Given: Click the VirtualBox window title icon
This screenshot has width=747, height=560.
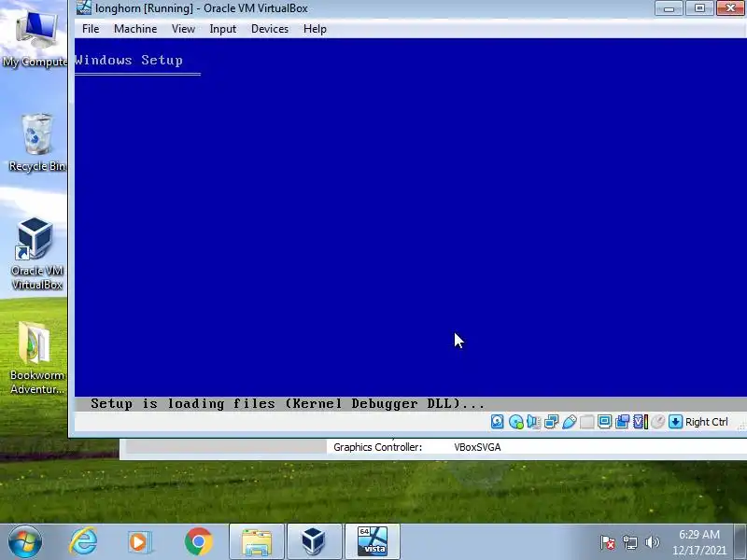Looking at the screenshot, I should pyautogui.click(x=84, y=7).
